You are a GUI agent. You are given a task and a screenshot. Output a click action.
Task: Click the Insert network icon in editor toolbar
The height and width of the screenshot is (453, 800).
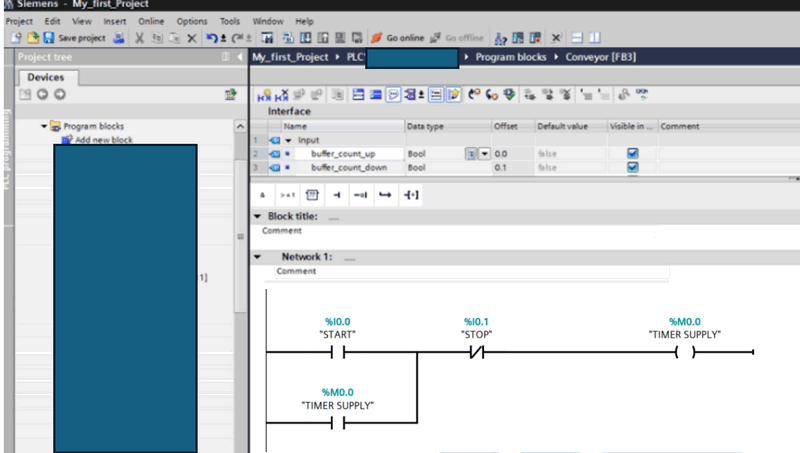[264, 94]
